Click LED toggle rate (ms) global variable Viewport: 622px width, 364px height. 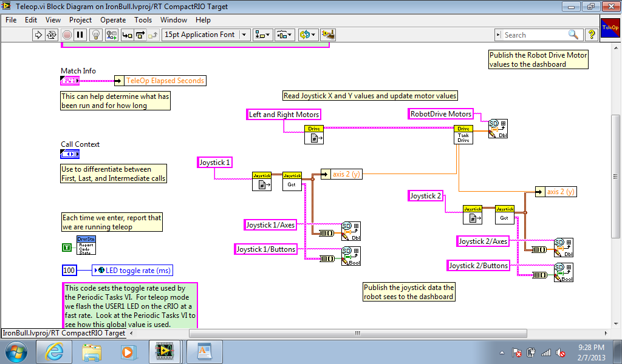tap(132, 271)
